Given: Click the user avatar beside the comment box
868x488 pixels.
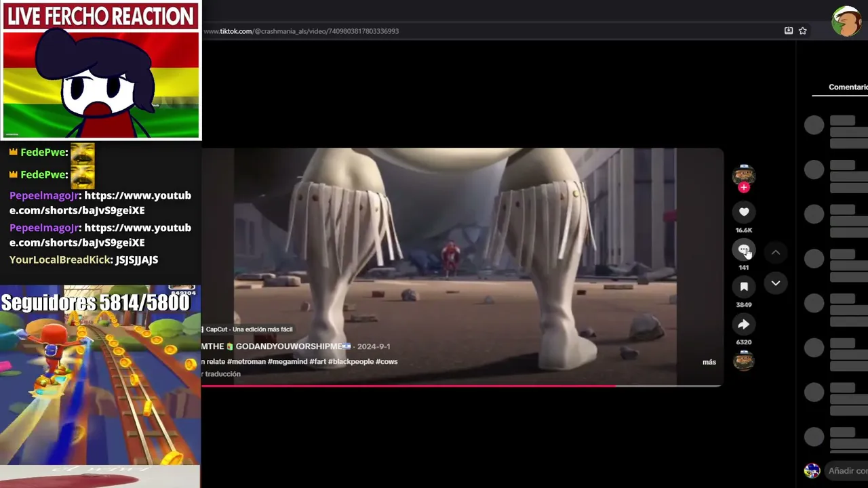Looking at the screenshot, I should pos(812,470).
